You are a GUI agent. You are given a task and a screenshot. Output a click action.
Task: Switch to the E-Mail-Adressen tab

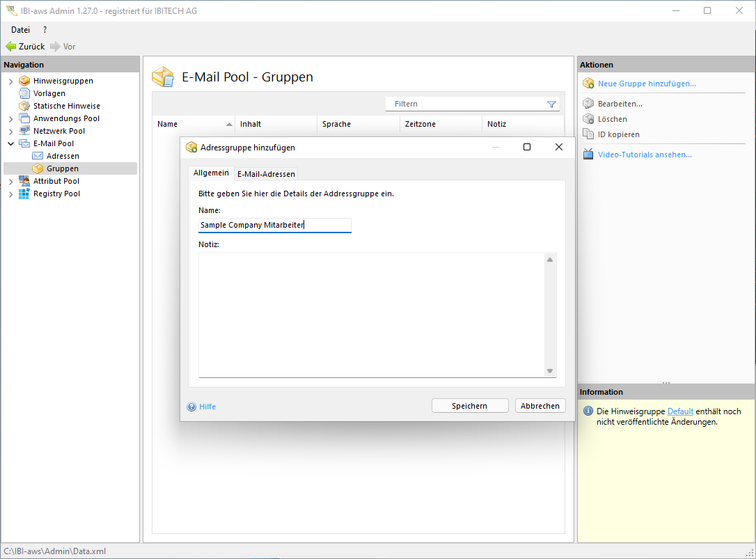pyautogui.click(x=266, y=174)
